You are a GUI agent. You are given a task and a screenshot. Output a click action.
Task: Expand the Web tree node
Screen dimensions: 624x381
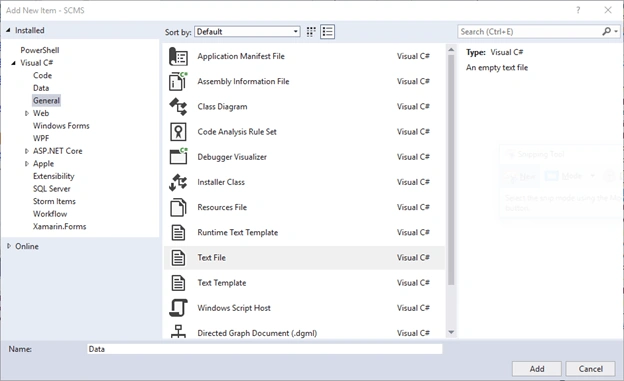point(27,113)
